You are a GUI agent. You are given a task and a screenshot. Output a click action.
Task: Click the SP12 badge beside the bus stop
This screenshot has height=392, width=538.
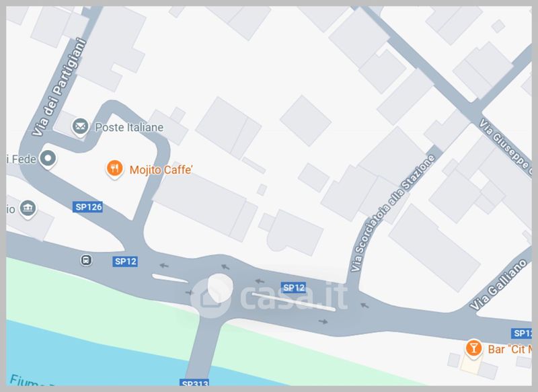coord(125,262)
